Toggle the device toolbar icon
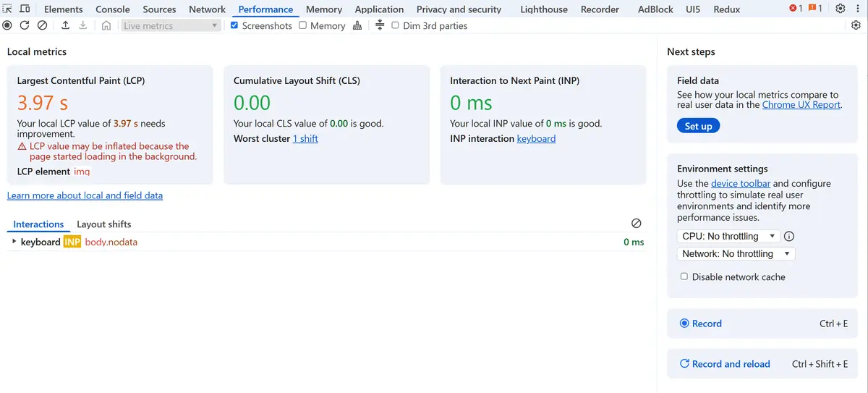Image resolution: width=868 pixels, height=393 pixels. [25, 9]
